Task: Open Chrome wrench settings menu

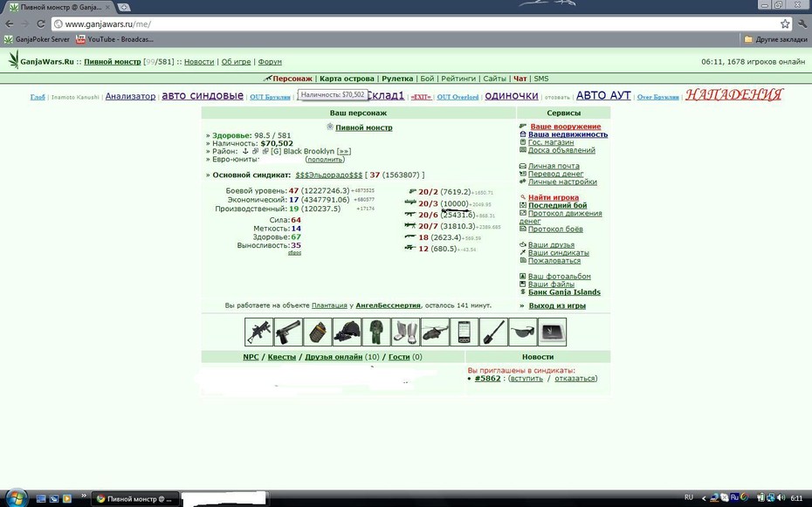Action: coord(802,24)
